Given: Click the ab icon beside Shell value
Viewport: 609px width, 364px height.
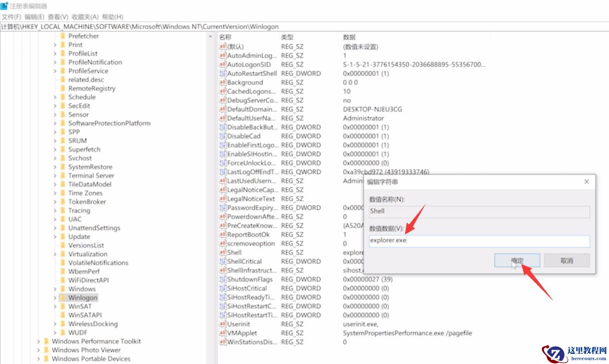Looking at the screenshot, I should [x=222, y=252].
